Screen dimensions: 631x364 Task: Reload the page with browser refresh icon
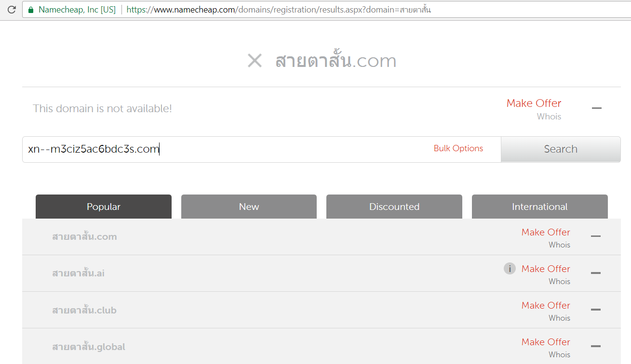12,10
